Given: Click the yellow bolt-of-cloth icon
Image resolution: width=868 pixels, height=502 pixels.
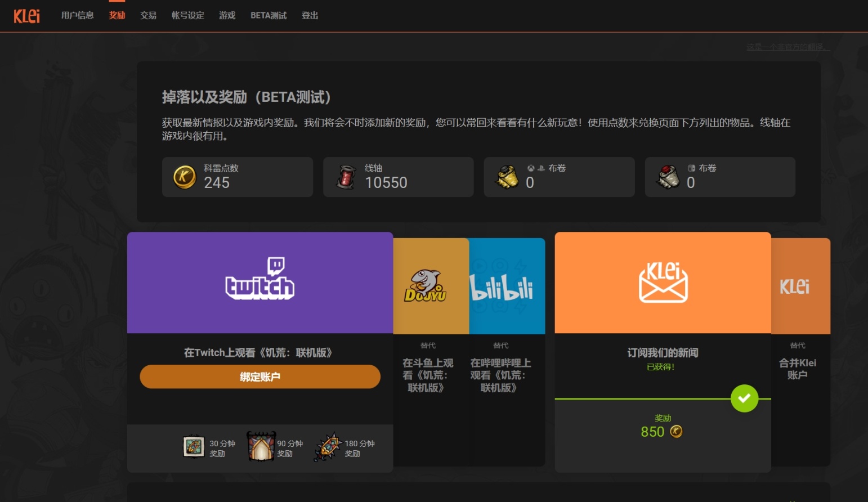Looking at the screenshot, I should tap(507, 177).
